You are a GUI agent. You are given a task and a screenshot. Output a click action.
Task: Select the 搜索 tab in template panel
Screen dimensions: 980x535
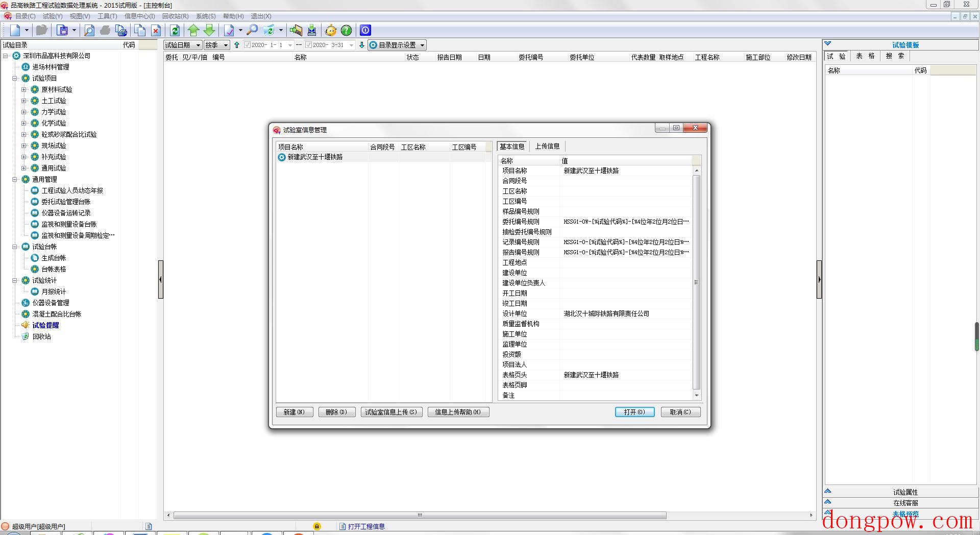click(895, 56)
